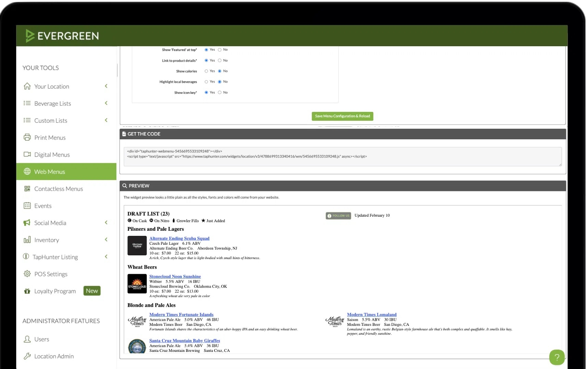Click the New badge beside Loyalty Program
The height and width of the screenshot is (369, 588).
(92, 291)
